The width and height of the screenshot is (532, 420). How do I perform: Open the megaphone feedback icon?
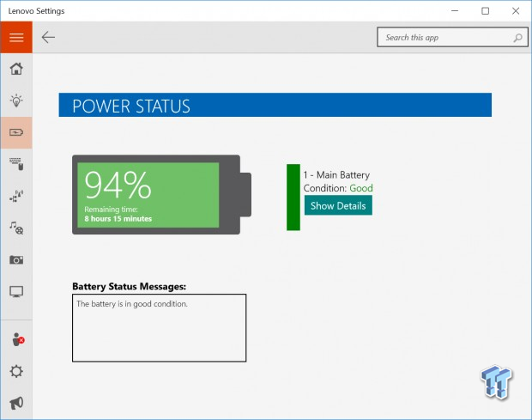tap(16, 403)
